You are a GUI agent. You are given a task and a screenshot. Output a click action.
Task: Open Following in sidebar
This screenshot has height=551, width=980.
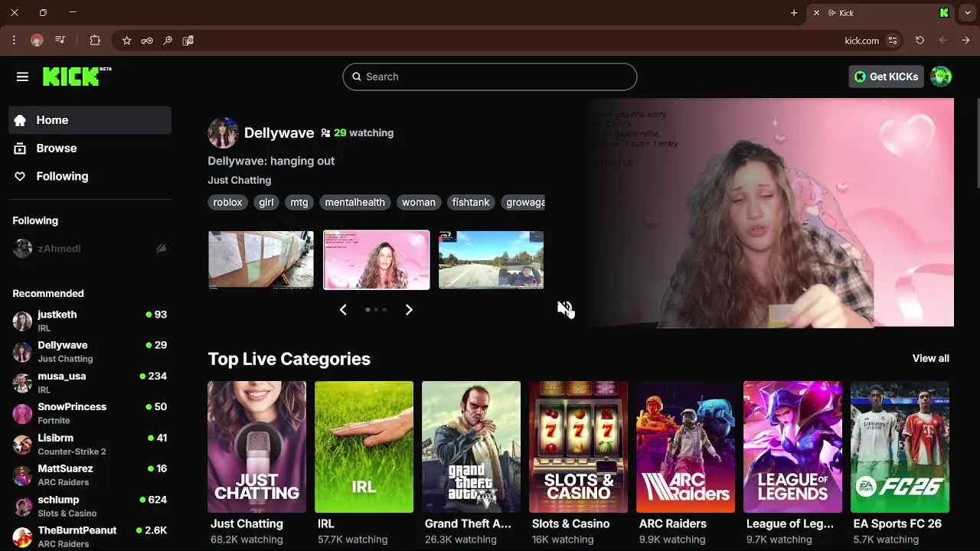point(90,177)
